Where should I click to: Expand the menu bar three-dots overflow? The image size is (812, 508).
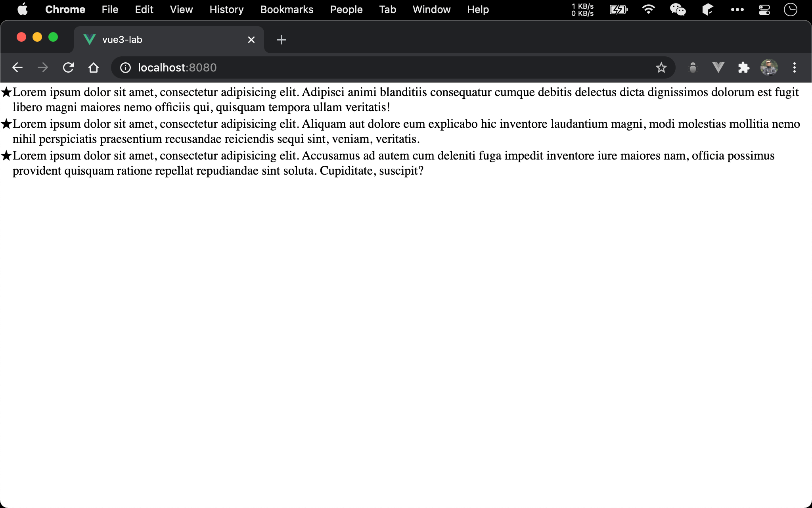pos(737,10)
